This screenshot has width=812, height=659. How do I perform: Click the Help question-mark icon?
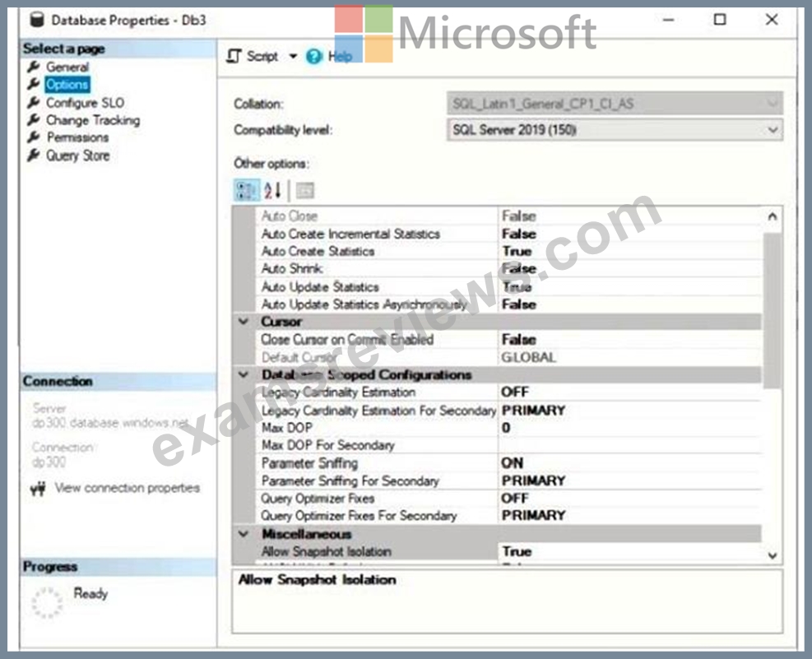tap(313, 56)
